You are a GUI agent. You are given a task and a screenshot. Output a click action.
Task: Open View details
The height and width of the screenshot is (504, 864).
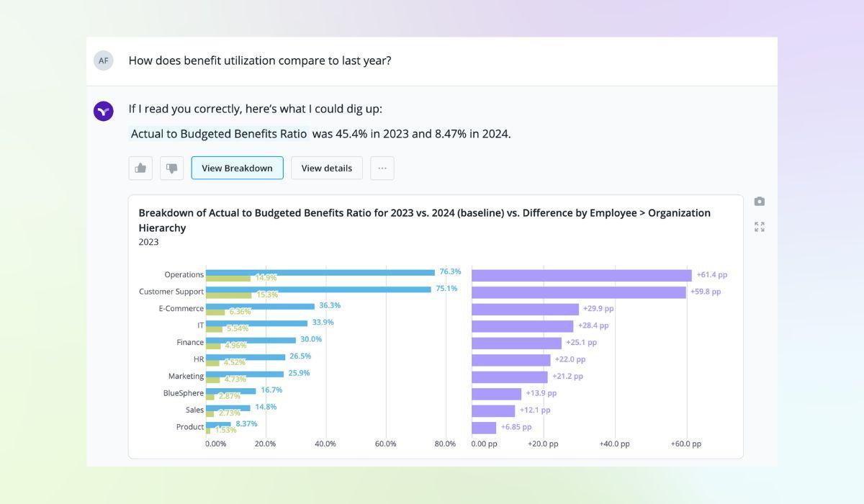click(x=327, y=168)
